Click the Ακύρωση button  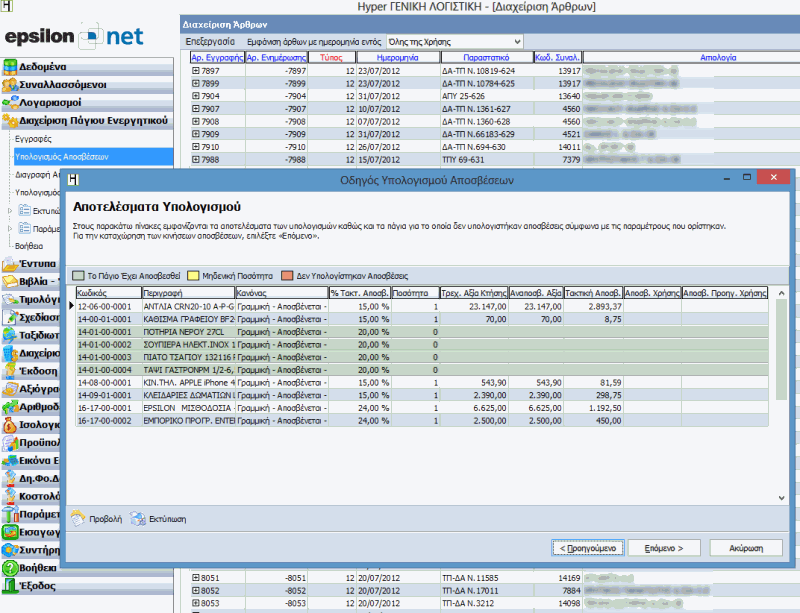click(x=745, y=548)
